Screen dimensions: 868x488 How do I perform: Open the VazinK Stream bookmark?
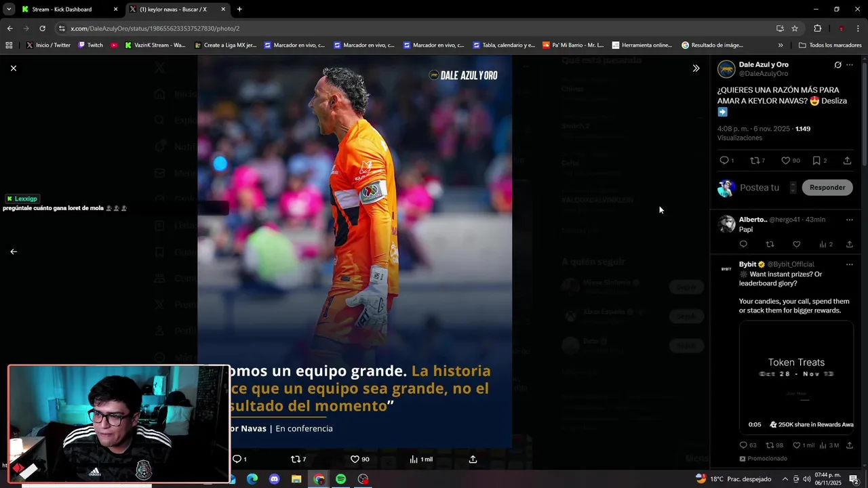(155, 45)
